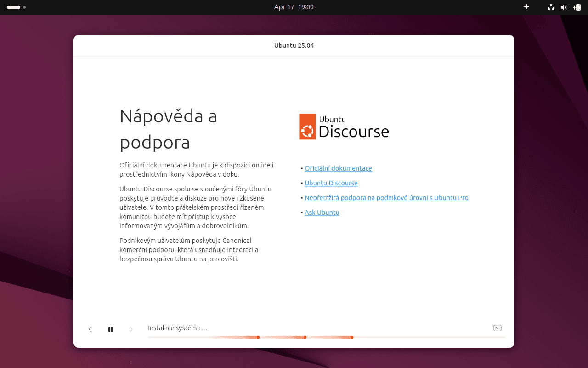Viewport: 588px width, 368px height.
Task: Open the Ubuntu Discourse link
Action: pyautogui.click(x=331, y=183)
